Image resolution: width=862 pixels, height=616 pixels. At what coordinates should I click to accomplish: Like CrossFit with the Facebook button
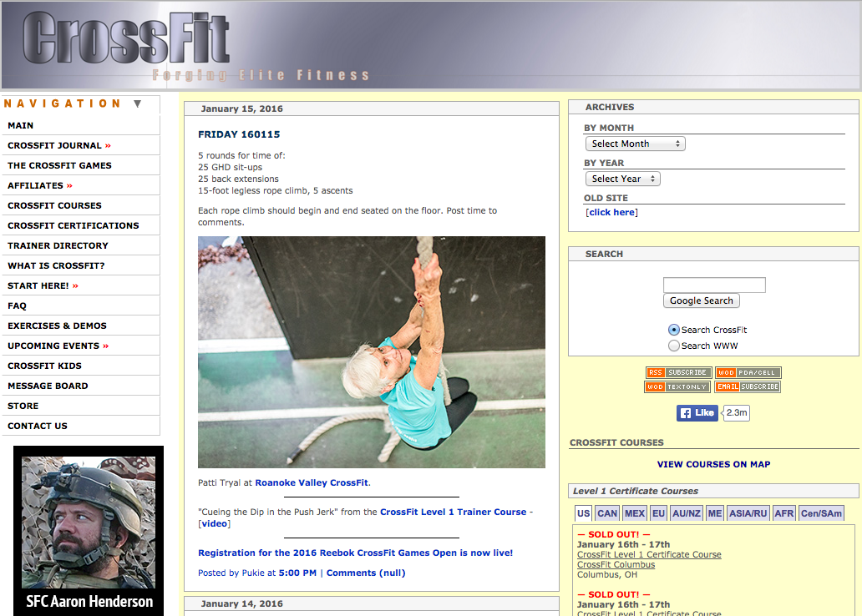(x=697, y=412)
